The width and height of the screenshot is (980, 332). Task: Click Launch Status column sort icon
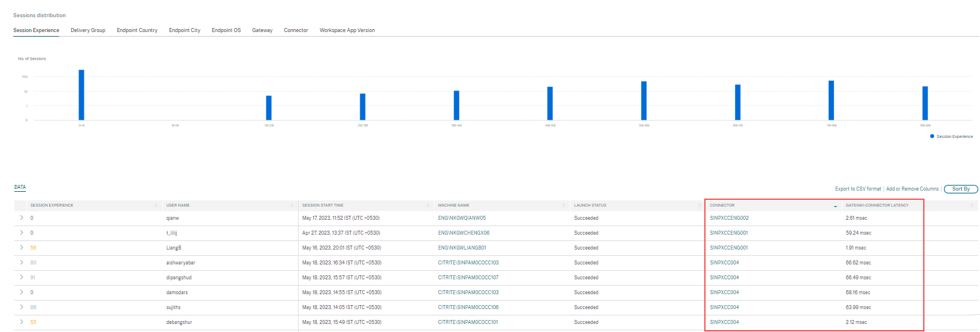(699, 205)
